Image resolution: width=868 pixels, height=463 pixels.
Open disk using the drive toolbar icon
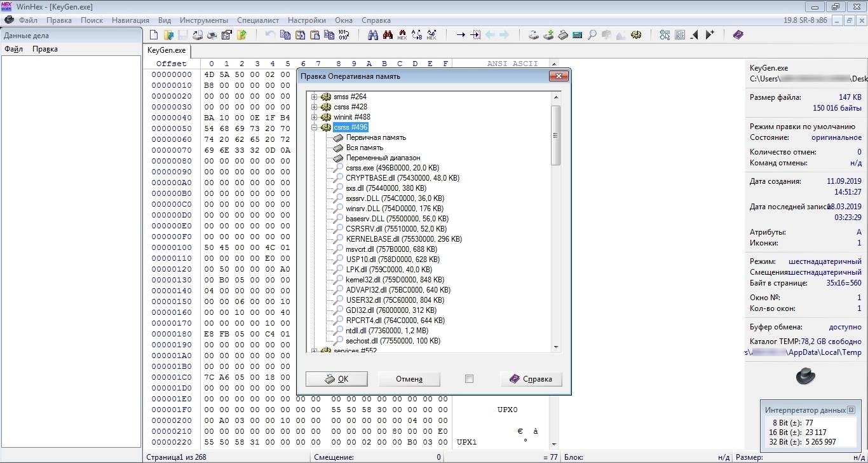coord(534,35)
